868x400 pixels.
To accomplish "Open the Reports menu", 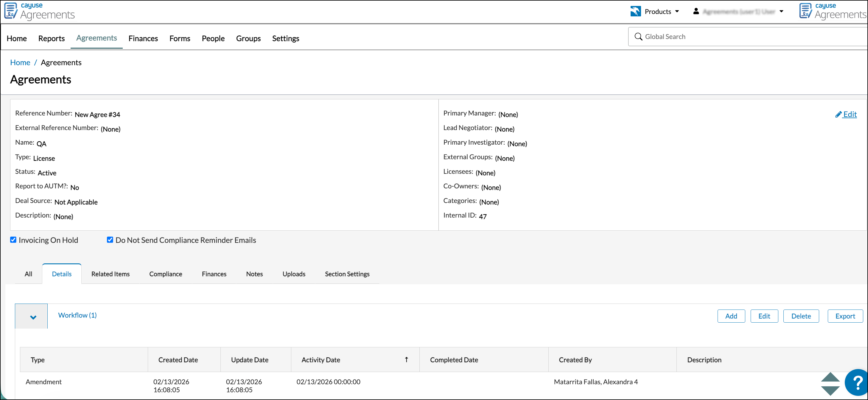I will click(x=51, y=38).
